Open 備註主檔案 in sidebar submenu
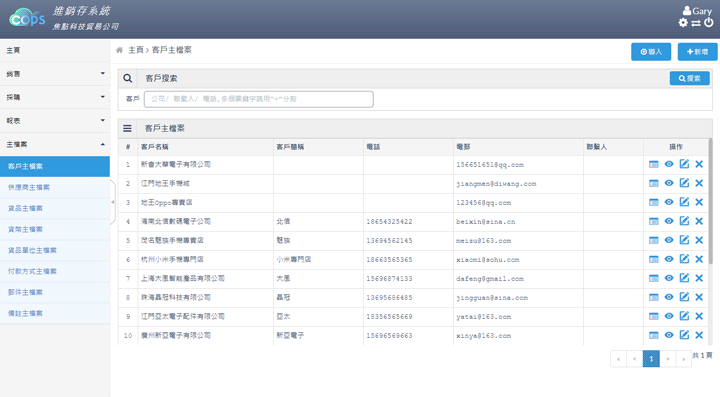 click(55, 313)
